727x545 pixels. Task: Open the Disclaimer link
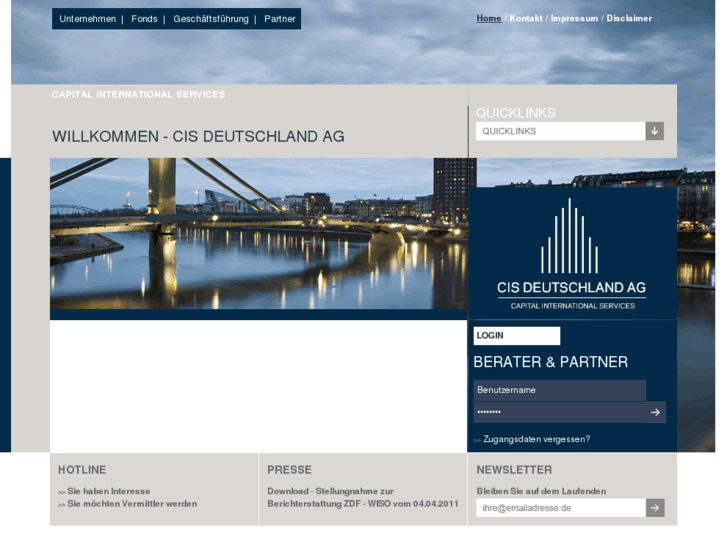[x=629, y=18]
